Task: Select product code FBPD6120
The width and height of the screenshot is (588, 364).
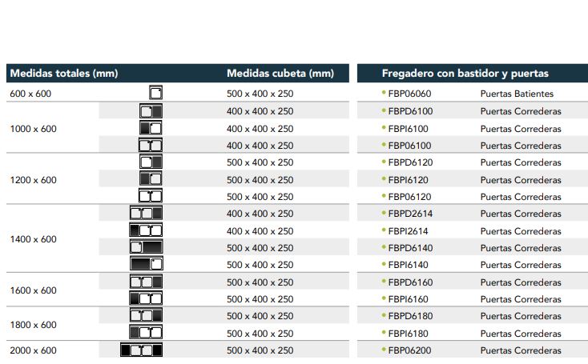Action: (410, 162)
